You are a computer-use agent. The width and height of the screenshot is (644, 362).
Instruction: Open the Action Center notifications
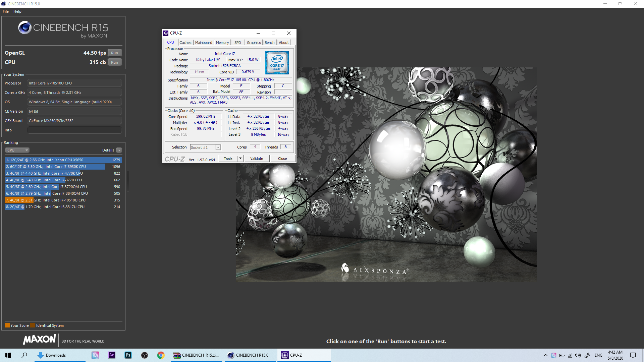(633, 355)
